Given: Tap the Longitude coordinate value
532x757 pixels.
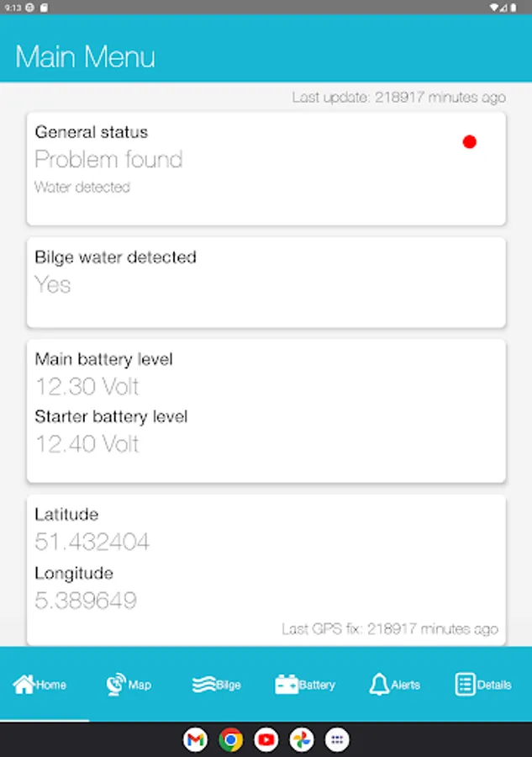Looking at the screenshot, I should (86, 601).
